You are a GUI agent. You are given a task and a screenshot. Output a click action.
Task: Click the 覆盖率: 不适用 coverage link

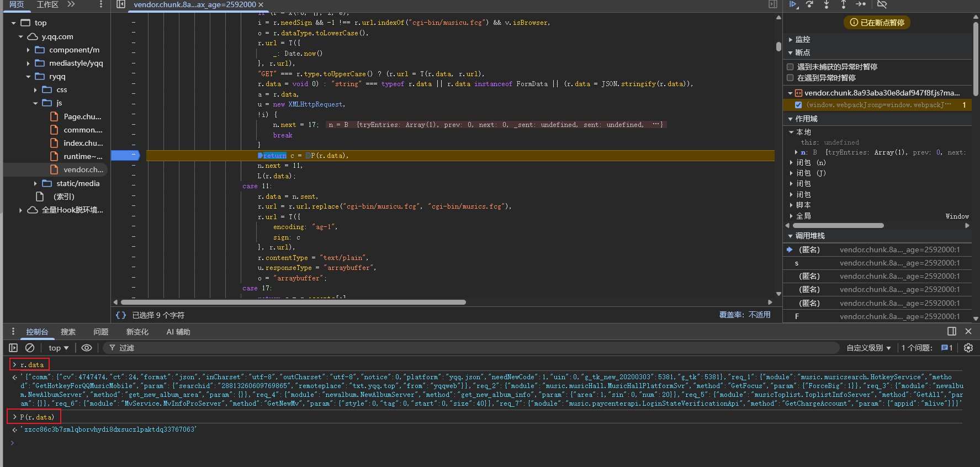pos(745,315)
